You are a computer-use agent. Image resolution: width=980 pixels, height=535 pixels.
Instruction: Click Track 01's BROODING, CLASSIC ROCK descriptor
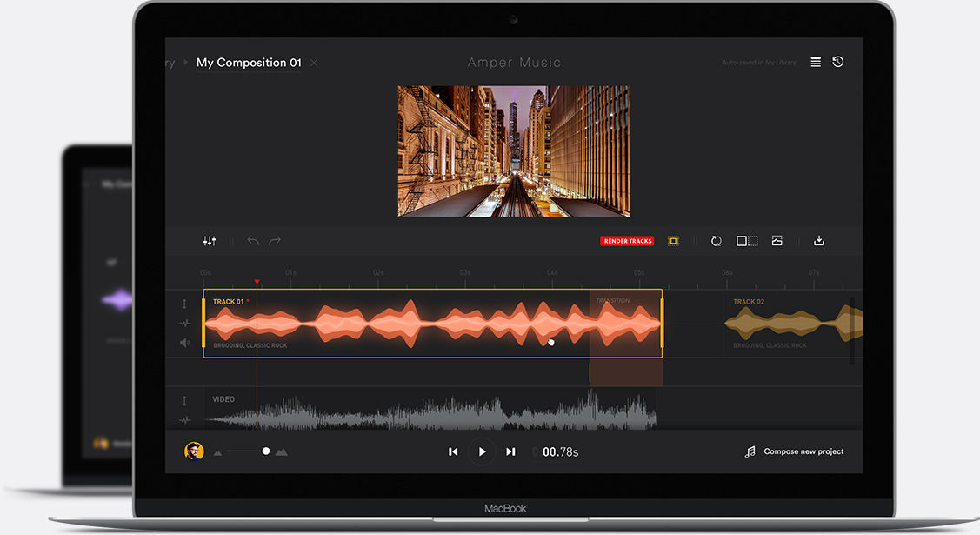(x=250, y=345)
